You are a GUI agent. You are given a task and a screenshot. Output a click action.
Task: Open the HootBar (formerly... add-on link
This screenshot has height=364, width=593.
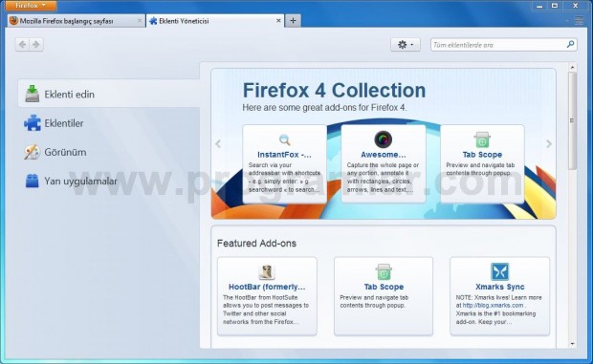(267, 287)
